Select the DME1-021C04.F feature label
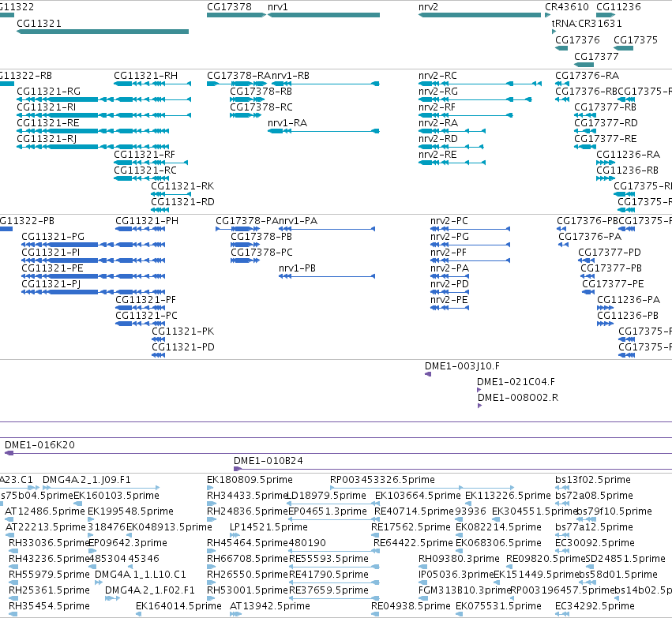This screenshot has width=672, height=618. point(516,382)
